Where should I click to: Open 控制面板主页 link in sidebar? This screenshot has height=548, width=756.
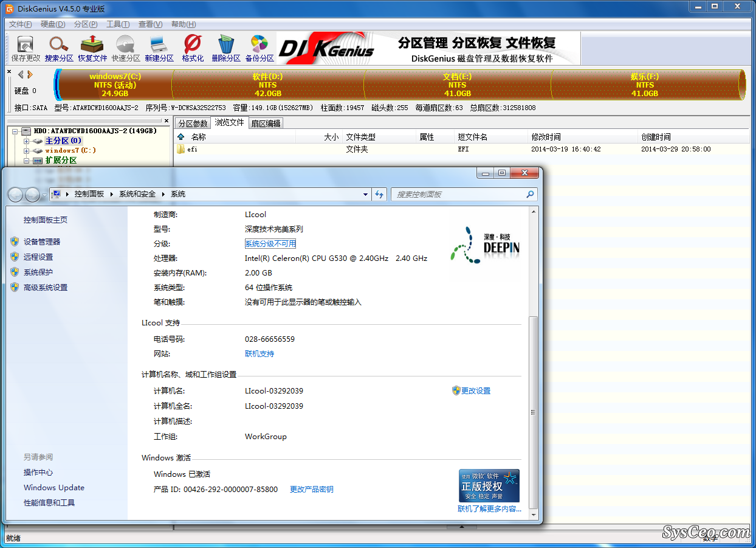46,220
